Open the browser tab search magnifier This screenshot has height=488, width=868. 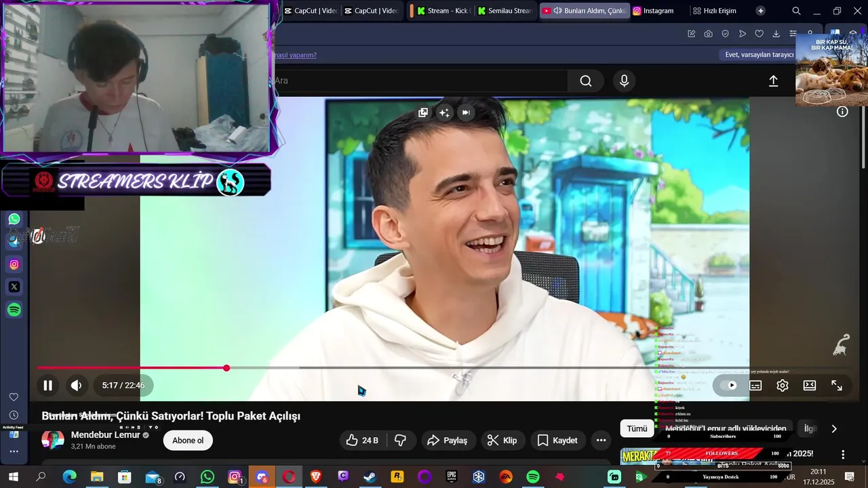797,11
